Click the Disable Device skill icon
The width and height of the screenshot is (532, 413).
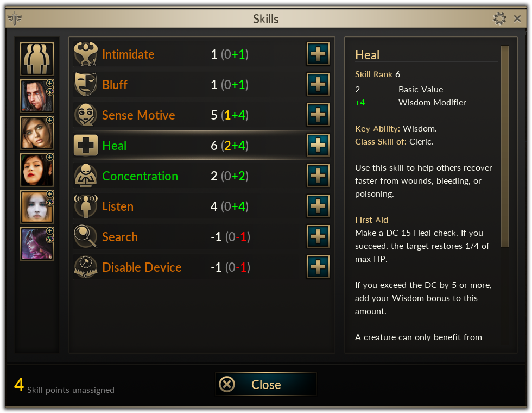85,267
